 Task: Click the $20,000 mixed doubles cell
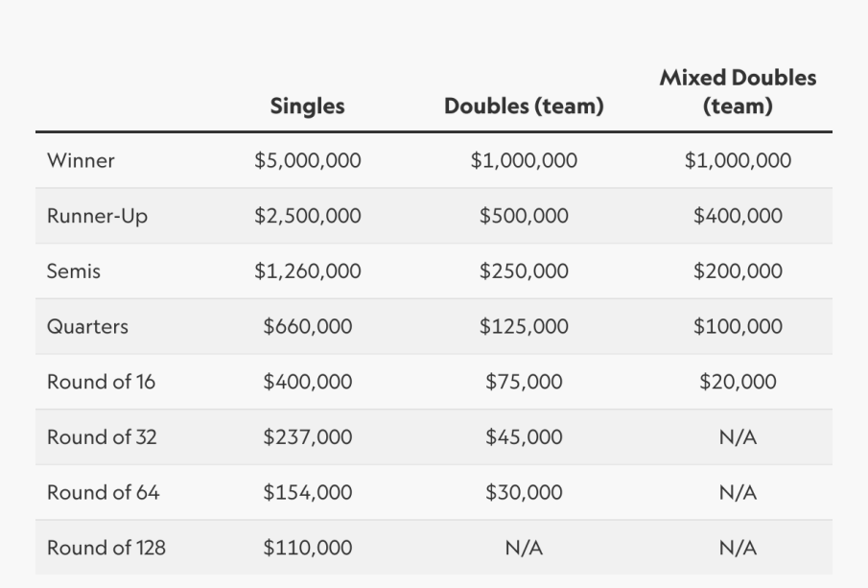[738, 382]
